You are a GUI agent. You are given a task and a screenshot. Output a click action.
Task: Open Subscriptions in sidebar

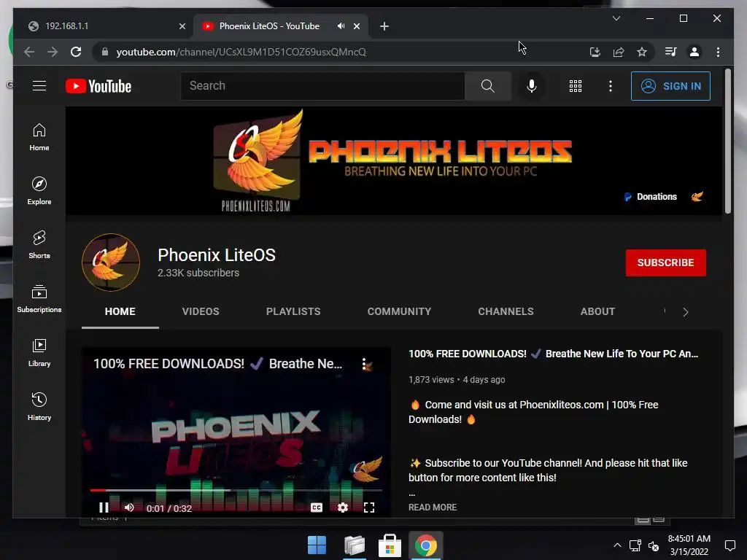tap(39, 298)
